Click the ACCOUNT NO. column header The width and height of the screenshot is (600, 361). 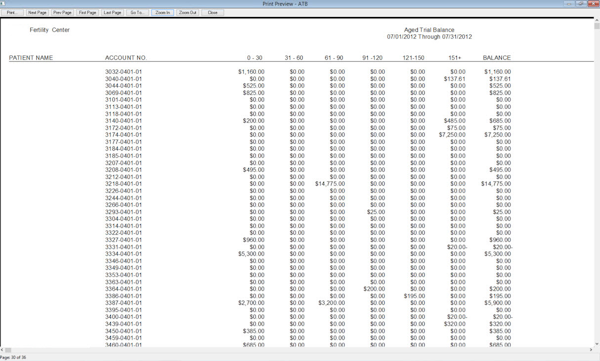pos(126,58)
